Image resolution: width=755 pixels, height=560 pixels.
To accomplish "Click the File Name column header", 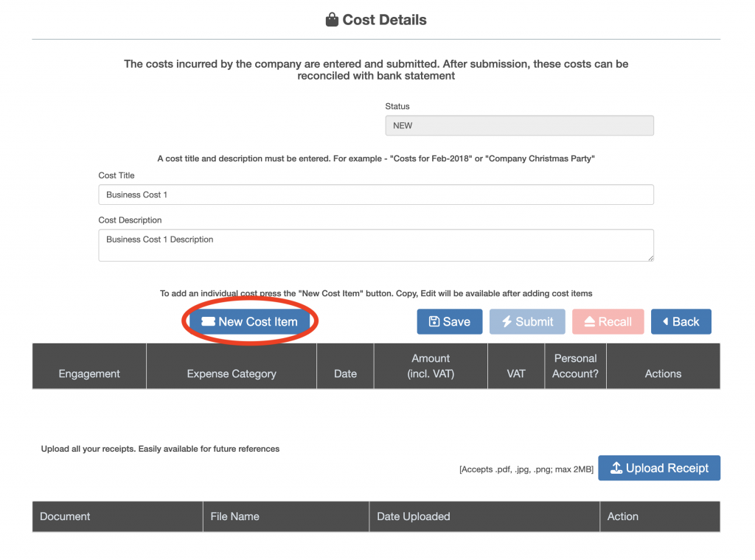I will click(x=234, y=517).
